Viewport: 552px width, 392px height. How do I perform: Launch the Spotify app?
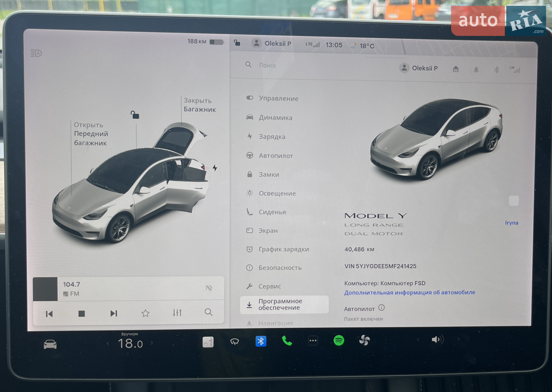[339, 340]
